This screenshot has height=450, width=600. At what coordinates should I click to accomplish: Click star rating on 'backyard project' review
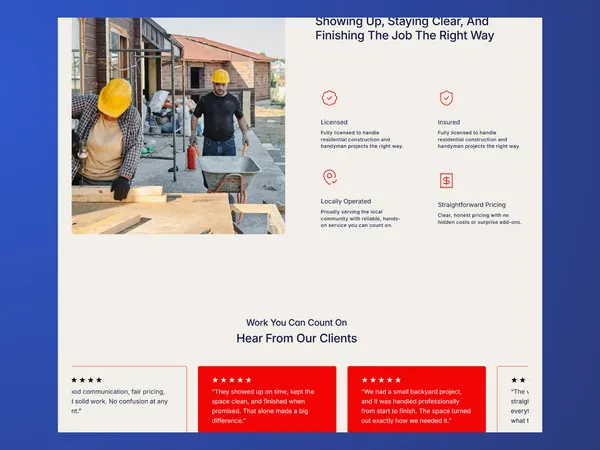(x=381, y=380)
